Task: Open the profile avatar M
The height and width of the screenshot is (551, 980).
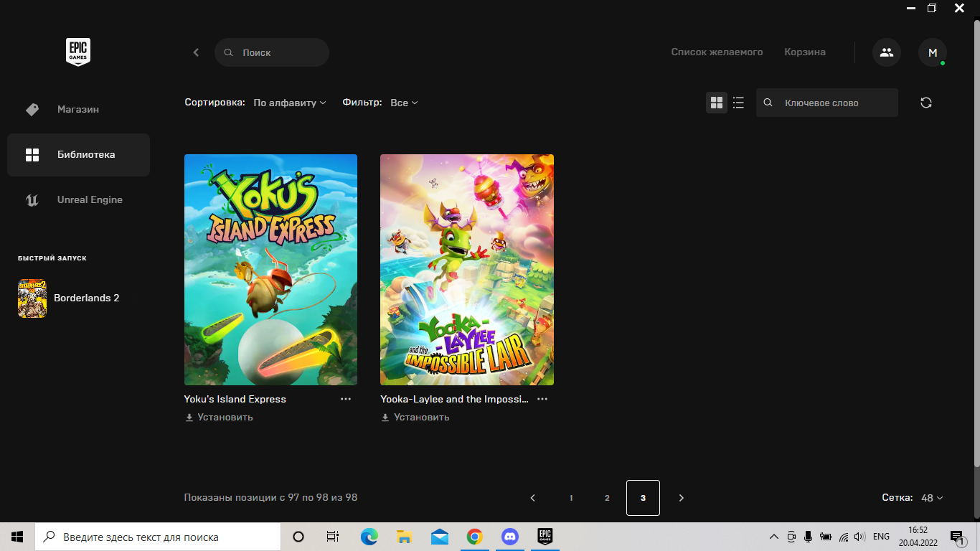Action: [933, 52]
